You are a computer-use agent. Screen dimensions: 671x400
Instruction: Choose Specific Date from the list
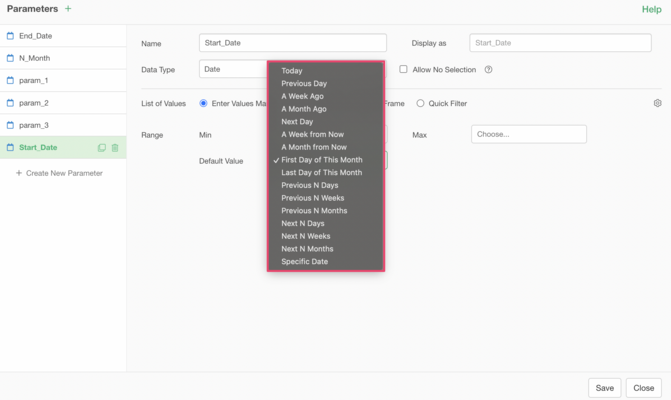[x=326, y=261]
